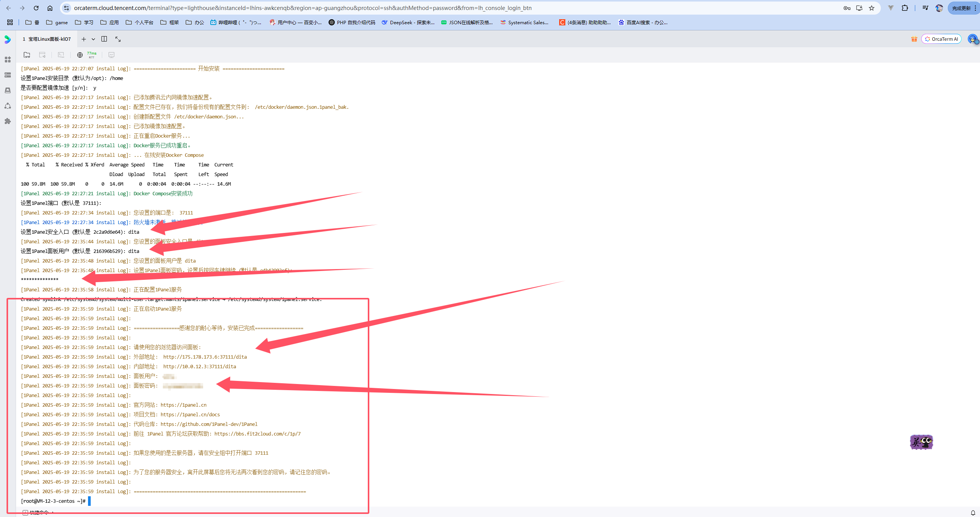Add a new terminal tab
980x517 pixels.
pos(83,39)
